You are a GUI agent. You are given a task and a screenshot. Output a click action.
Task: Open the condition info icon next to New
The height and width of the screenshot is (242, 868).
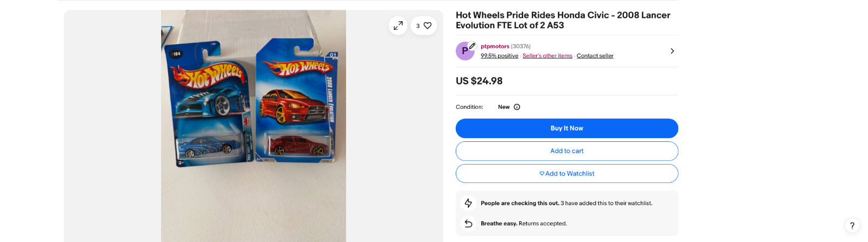pyautogui.click(x=517, y=107)
